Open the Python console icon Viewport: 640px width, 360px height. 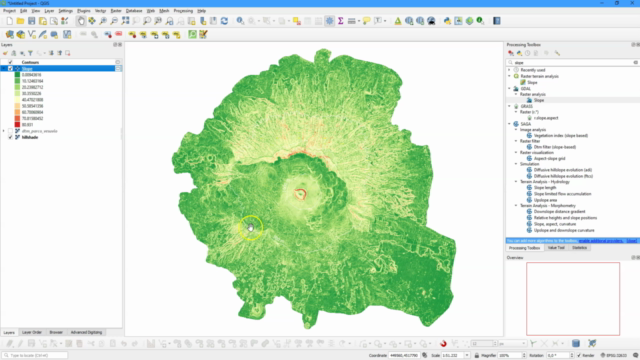(447, 21)
